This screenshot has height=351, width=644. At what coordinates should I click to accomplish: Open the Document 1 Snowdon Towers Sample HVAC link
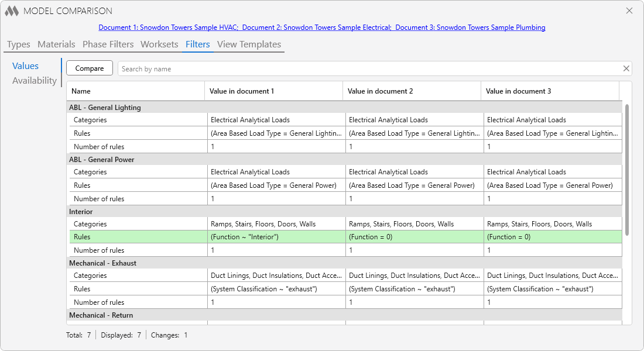coord(169,27)
